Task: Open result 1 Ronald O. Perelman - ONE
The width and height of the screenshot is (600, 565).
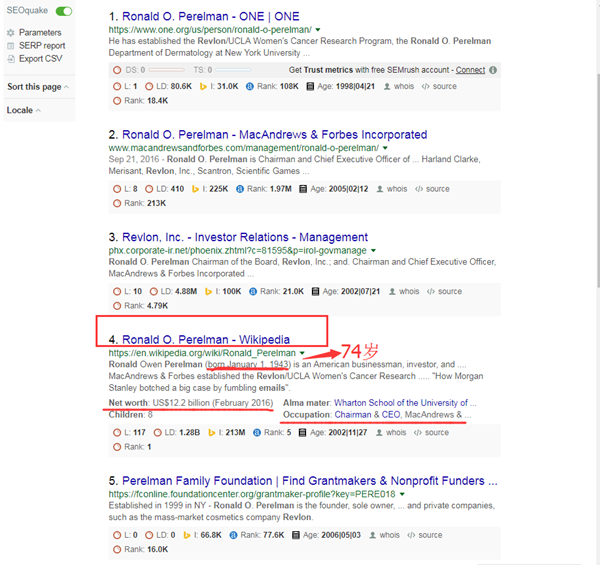Action: click(210, 16)
